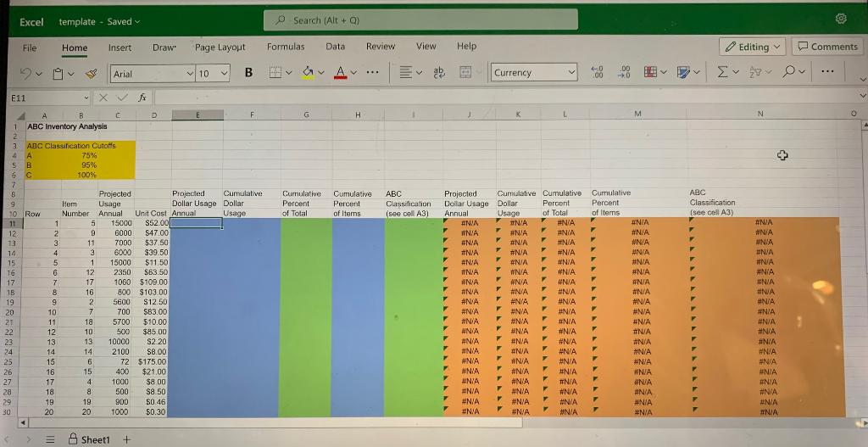Select the Sheet1 tab

pos(88,440)
